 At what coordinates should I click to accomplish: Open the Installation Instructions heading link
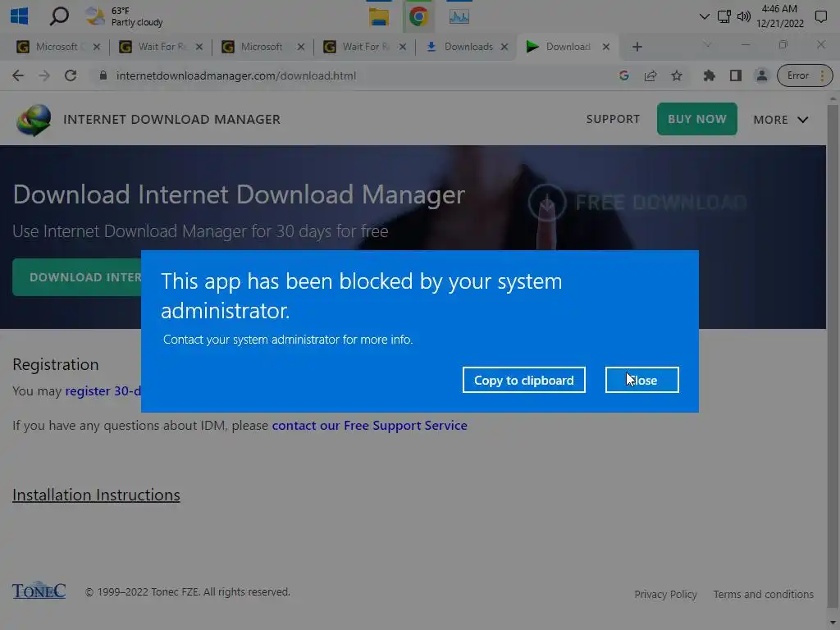point(97,495)
